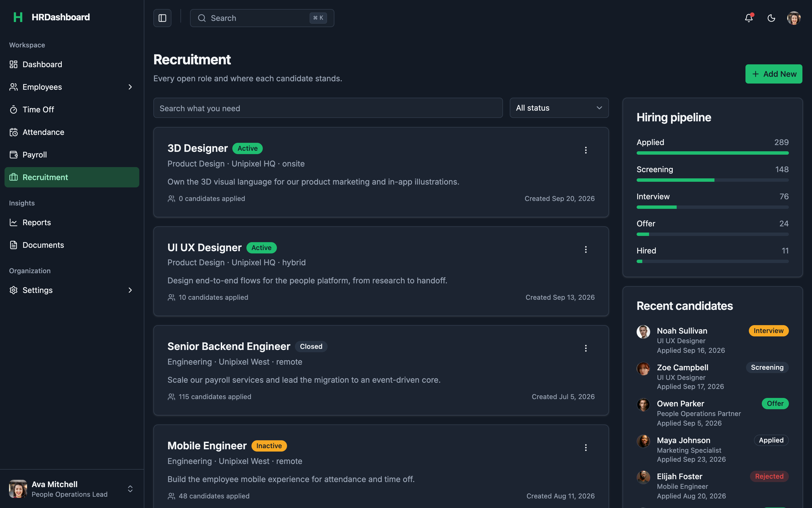The width and height of the screenshot is (812, 508).
Task: Click the HRDashboard logo icon
Action: coord(18,17)
